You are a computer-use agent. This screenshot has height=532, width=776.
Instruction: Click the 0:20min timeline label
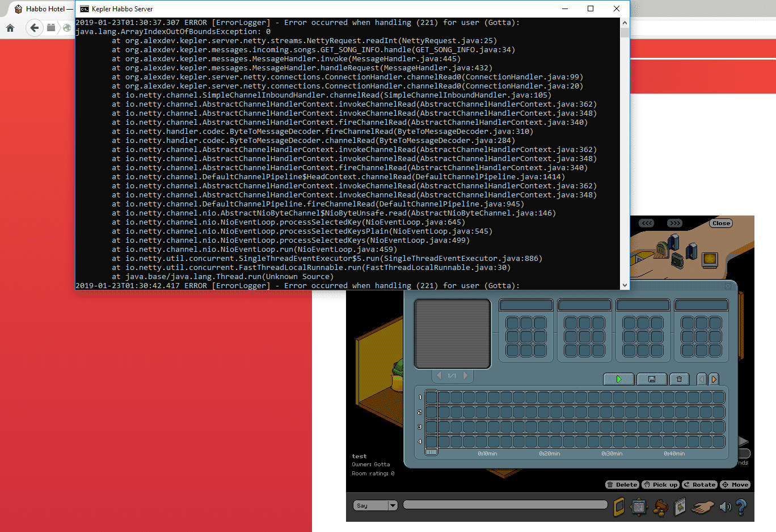[x=550, y=454]
